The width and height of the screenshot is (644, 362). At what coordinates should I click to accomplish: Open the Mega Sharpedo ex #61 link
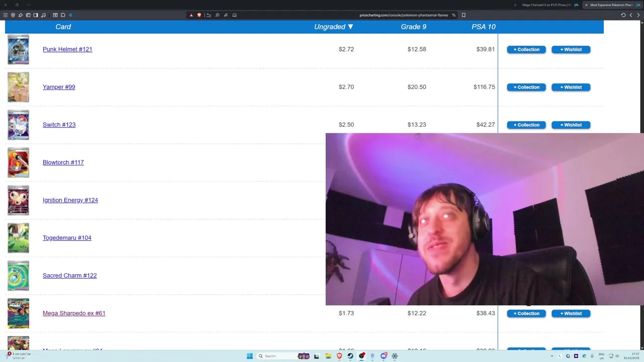pyautogui.click(x=74, y=313)
